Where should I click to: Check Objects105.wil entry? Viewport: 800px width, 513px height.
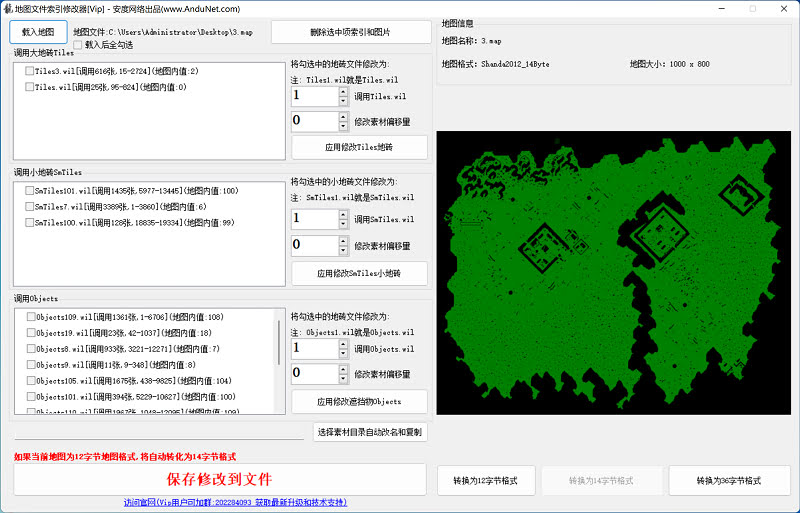pos(31,380)
